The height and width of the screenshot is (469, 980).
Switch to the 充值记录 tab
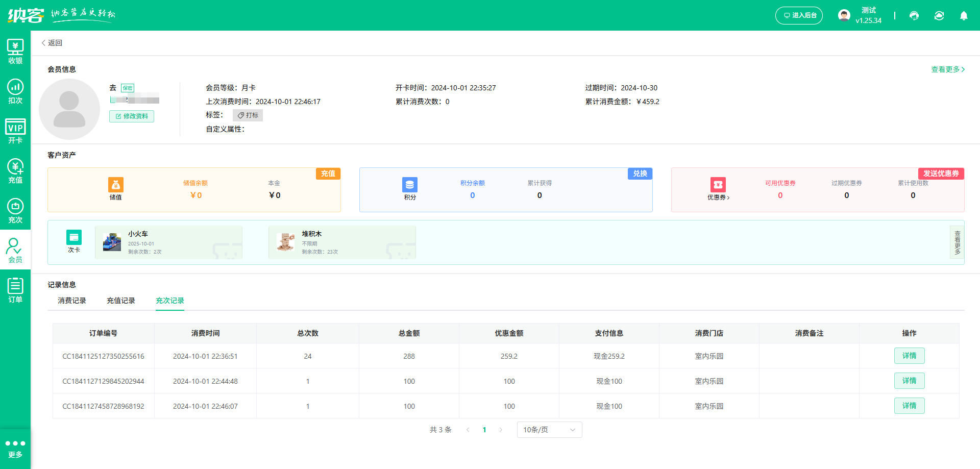(x=120, y=301)
